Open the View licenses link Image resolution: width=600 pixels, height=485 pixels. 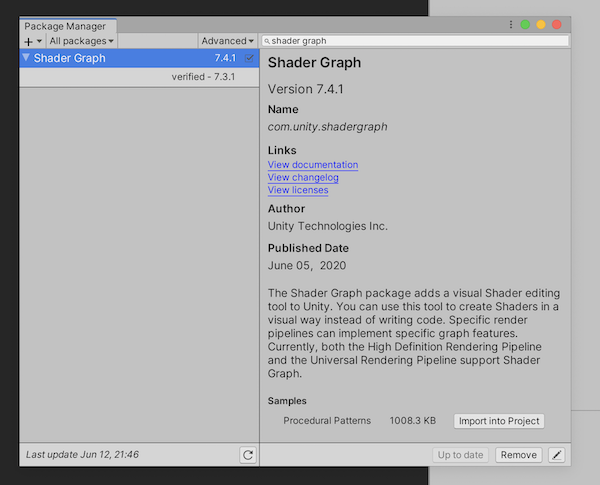point(298,190)
